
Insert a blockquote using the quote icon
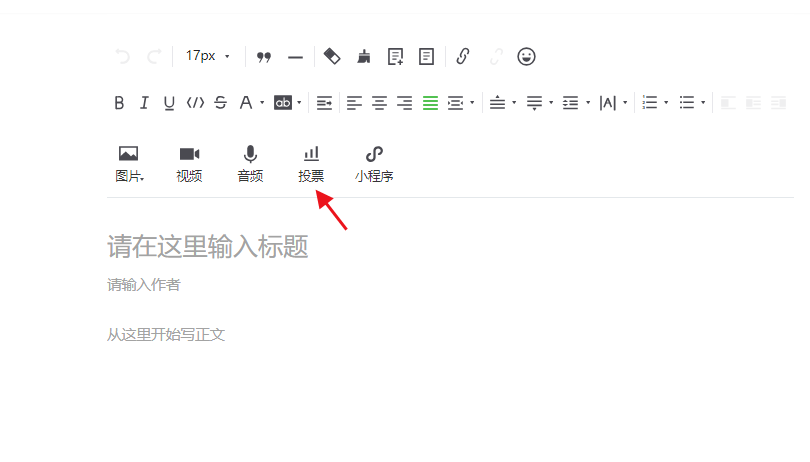coord(264,57)
